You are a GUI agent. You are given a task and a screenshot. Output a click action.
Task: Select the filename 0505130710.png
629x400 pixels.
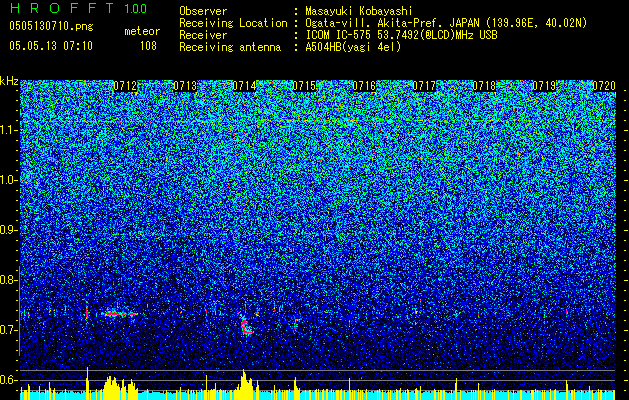coord(51,26)
